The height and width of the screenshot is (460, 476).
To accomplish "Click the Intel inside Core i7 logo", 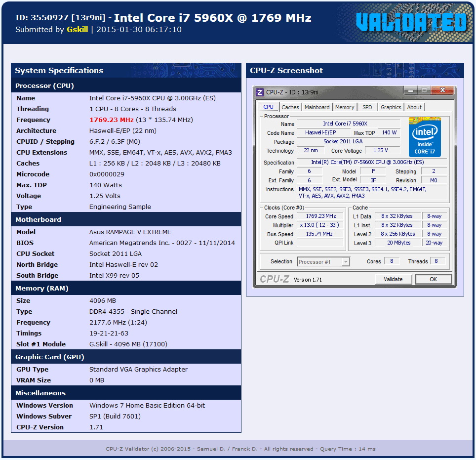I will click(x=424, y=137).
